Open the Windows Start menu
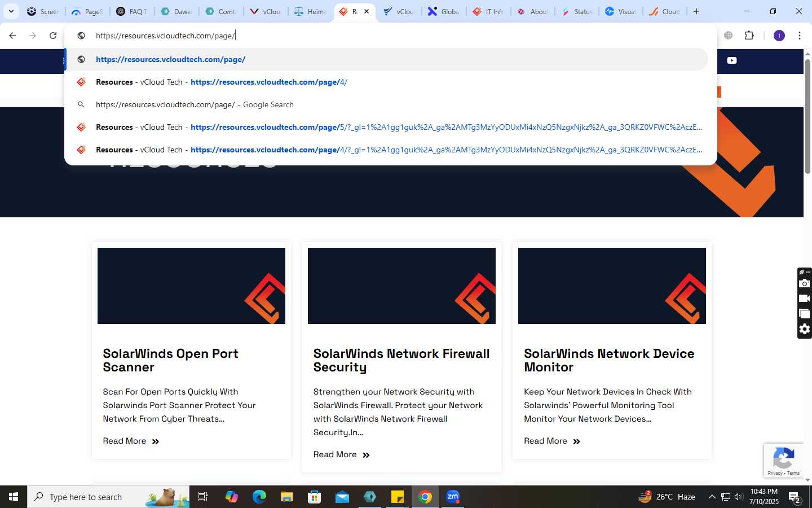The width and height of the screenshot is (812, 508). pos(14,497)
